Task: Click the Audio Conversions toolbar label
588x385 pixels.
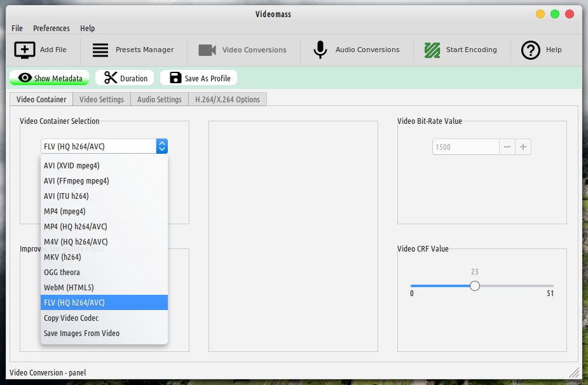Action: pos(367,50)
